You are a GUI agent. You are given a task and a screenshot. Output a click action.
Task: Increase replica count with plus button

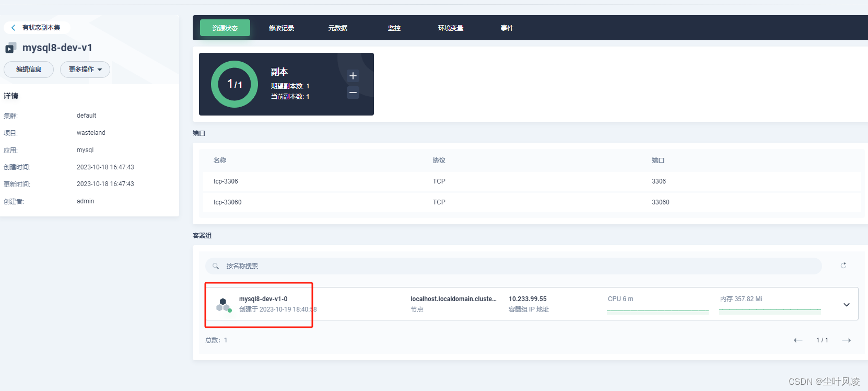(x=353, y=76)
